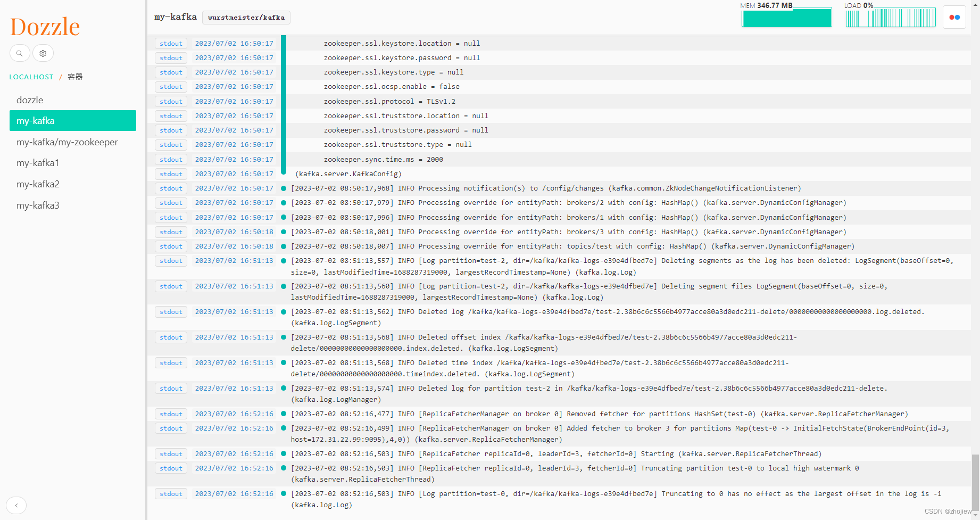Click 'Truncating to 0 has no effect' log message
The width and height of the screenshot is (980, 520).
click(x=616, y=499)
